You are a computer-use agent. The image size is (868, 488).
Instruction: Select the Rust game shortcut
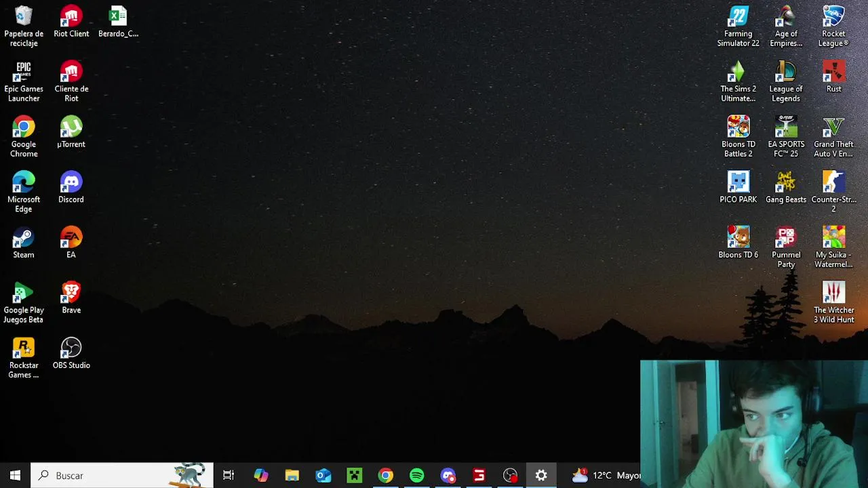(833, 77)
